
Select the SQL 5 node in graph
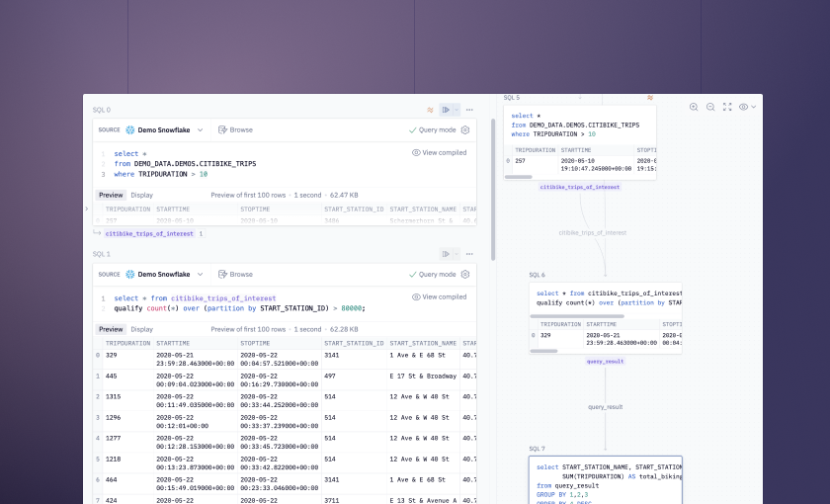click(580, 142)
